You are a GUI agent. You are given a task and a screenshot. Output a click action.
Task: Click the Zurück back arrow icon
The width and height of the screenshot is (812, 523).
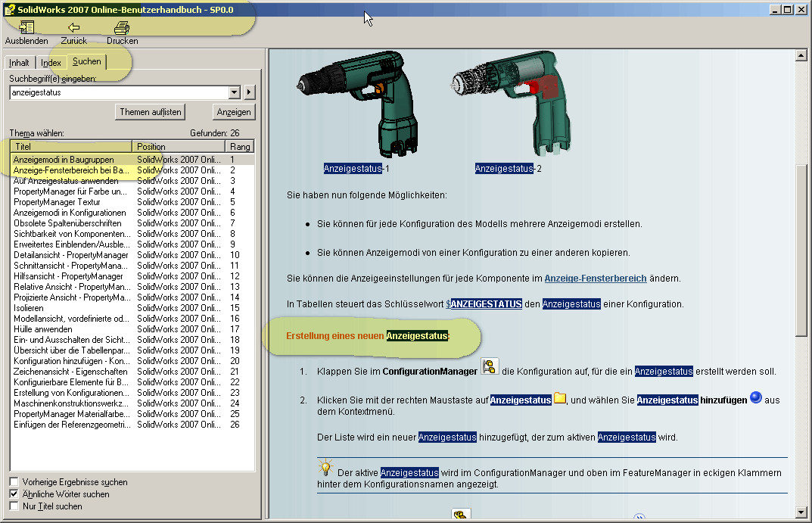(73, 28)
